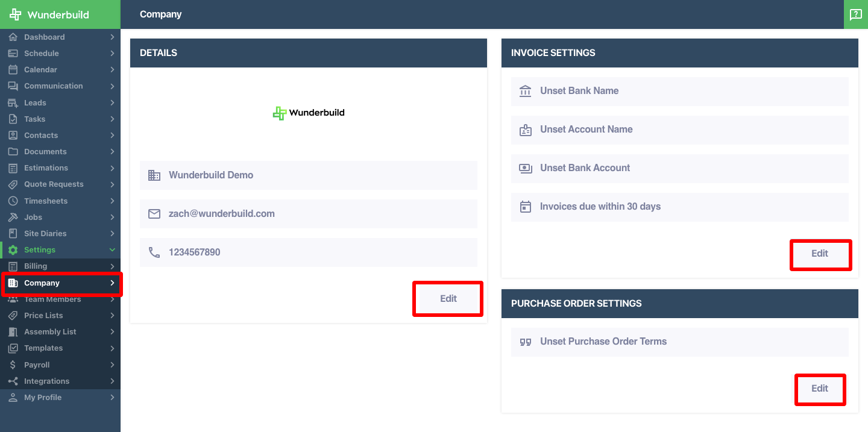Click the Wunderbuild company logo image

pos(309,113)
